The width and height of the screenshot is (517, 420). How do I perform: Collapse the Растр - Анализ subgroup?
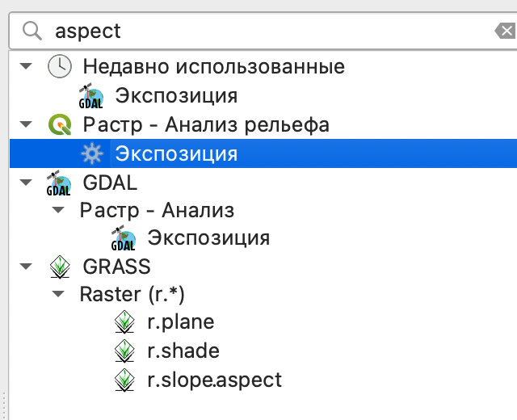pos(57,211)
